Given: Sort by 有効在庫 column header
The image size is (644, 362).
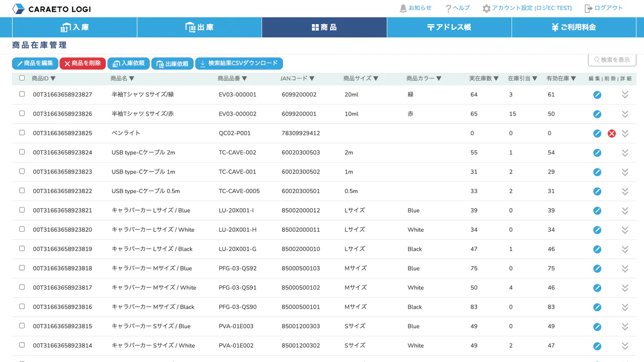Looking at the screenshot, I should [561, 78].
